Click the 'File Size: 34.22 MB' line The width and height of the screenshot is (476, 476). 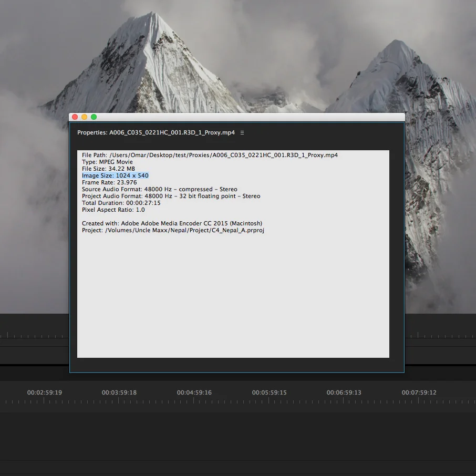click(x=108, y=169)
